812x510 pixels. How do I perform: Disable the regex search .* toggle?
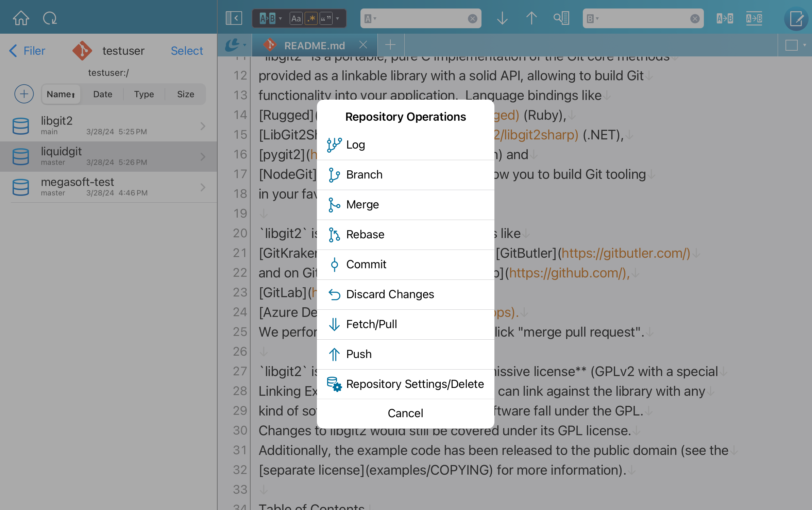[x=310, y=18]
